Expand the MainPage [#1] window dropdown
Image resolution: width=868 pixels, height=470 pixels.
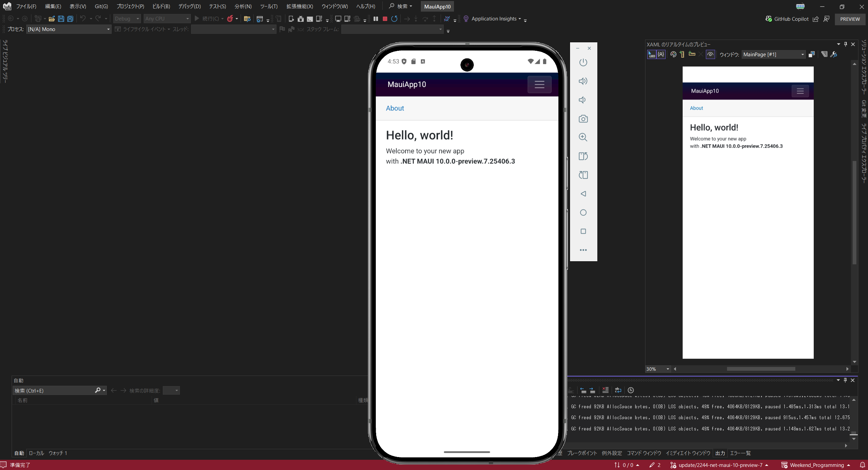click(x=773, y=55)
